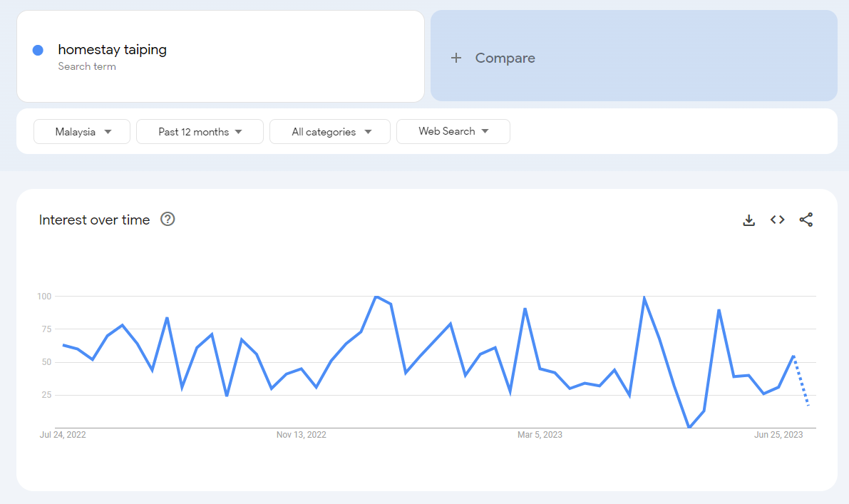Click the Compare text to add a term
This screenshot has width=849, height=504.
click(x=505, y=58)
